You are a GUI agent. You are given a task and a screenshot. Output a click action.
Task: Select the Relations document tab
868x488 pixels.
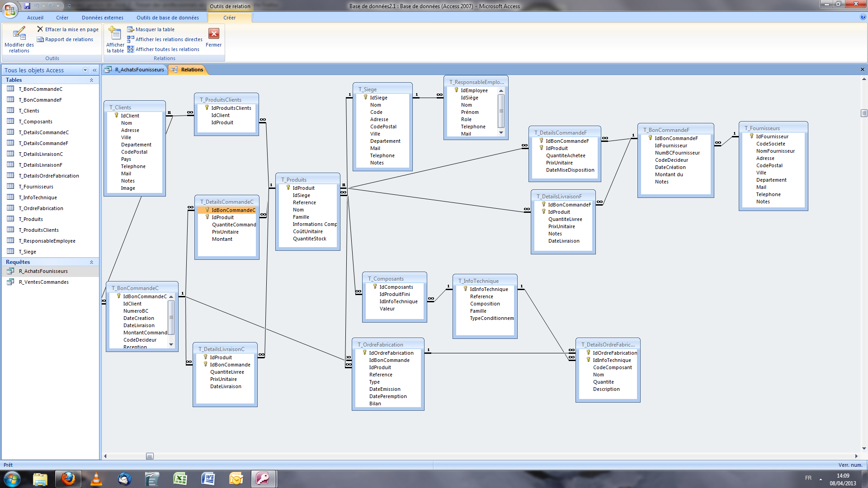[188, 70]
